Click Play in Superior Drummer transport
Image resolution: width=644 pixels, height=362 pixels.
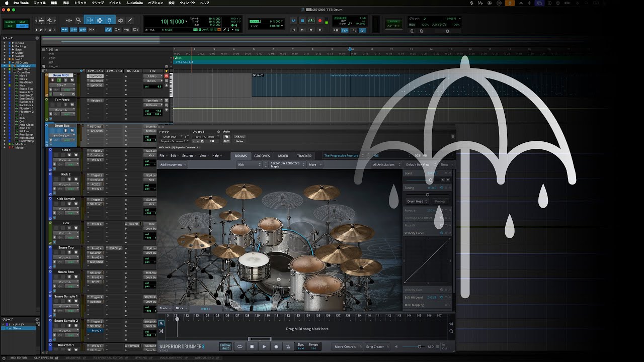(264, 346)
